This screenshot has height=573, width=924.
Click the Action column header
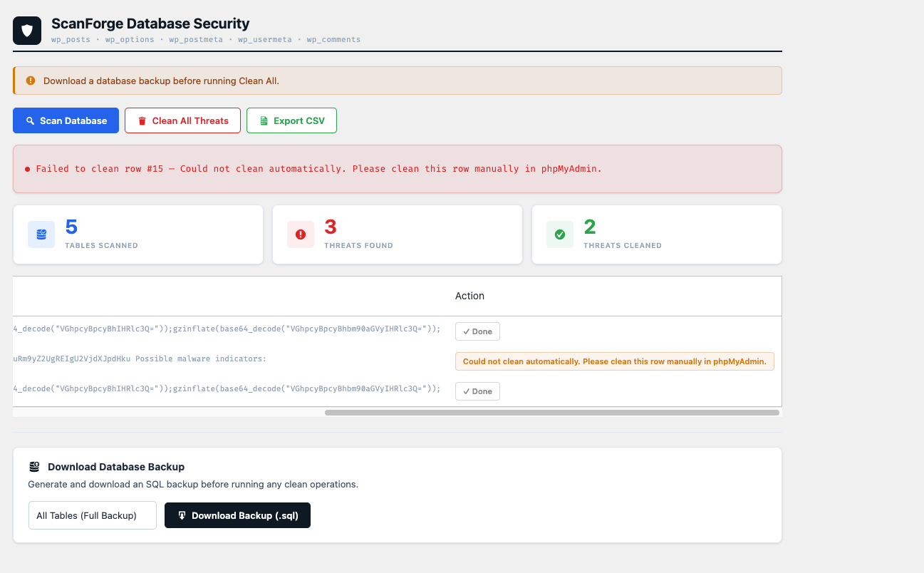pos(469,296)
